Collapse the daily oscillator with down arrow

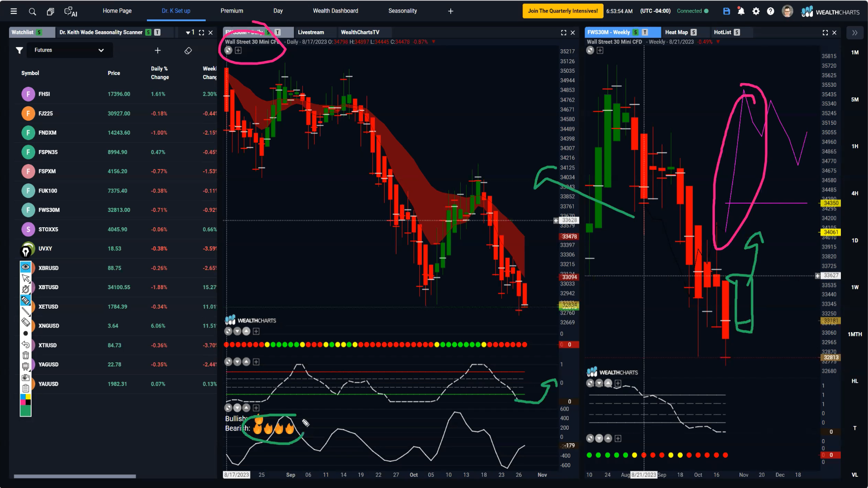pyautogui.click(x=237, y=362)
